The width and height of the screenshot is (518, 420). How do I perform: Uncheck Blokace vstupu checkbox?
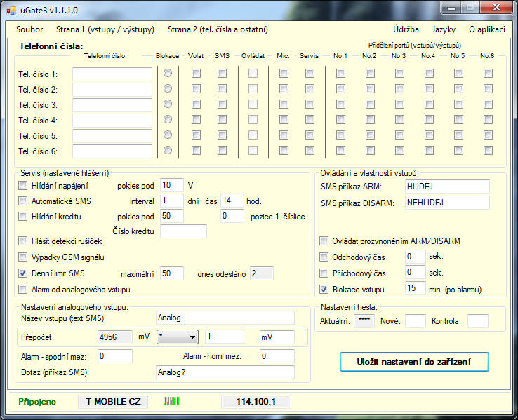tap(324, 290)
